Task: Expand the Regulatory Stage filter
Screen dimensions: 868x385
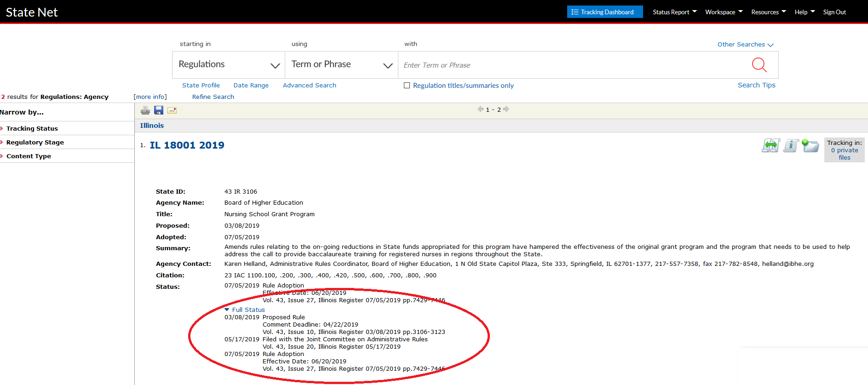Action: tap(35, 143)
